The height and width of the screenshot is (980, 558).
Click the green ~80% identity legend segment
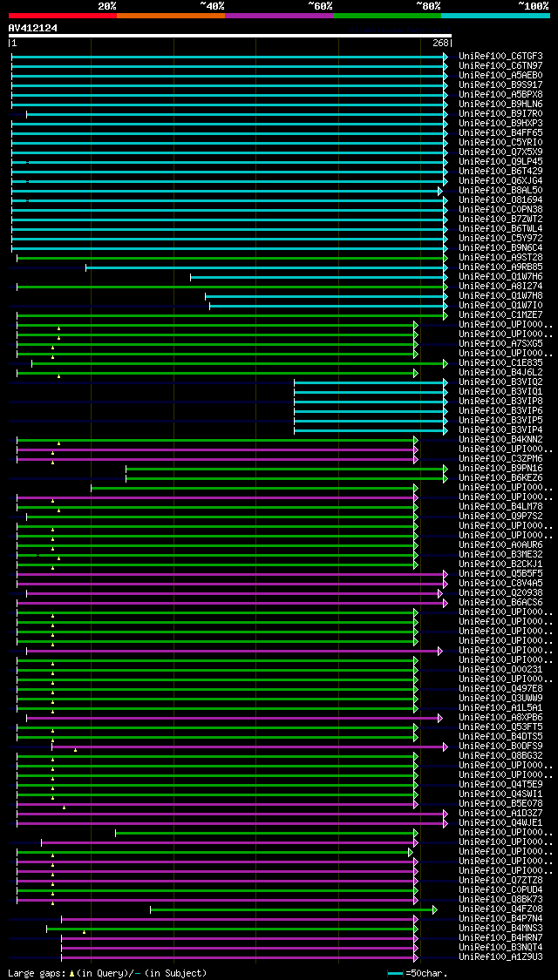pyautogui.click(x=387, y=15)
